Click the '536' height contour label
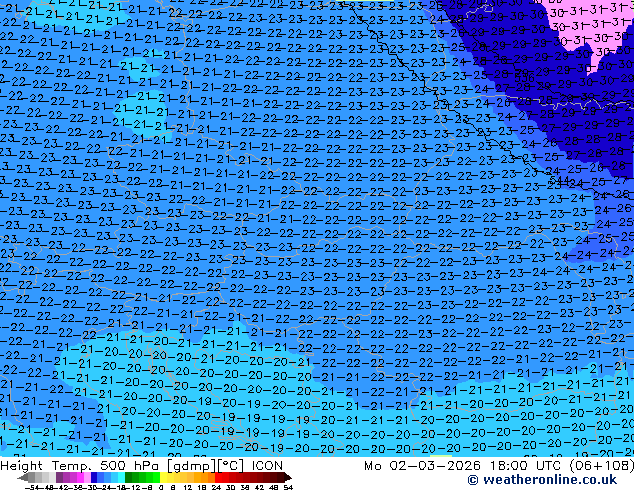Viewport: 634px width, 490px height. click(524, 78)
